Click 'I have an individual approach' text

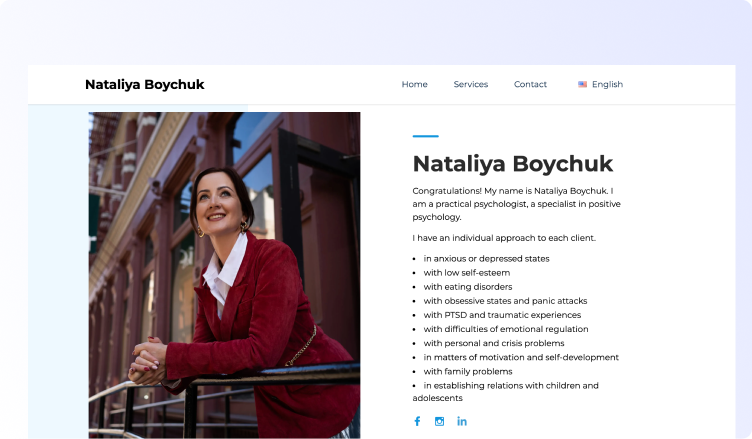tap(503, 238)
